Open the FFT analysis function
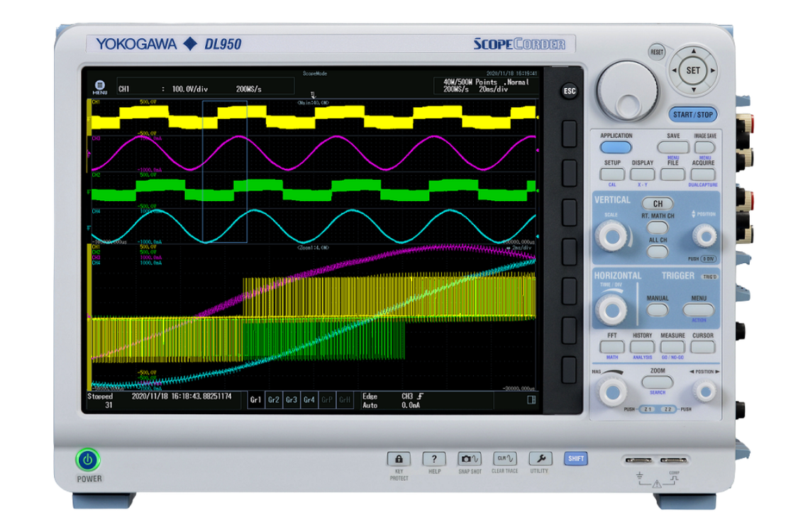The width and height of the screenshot is (798, 532). (613, 345)
